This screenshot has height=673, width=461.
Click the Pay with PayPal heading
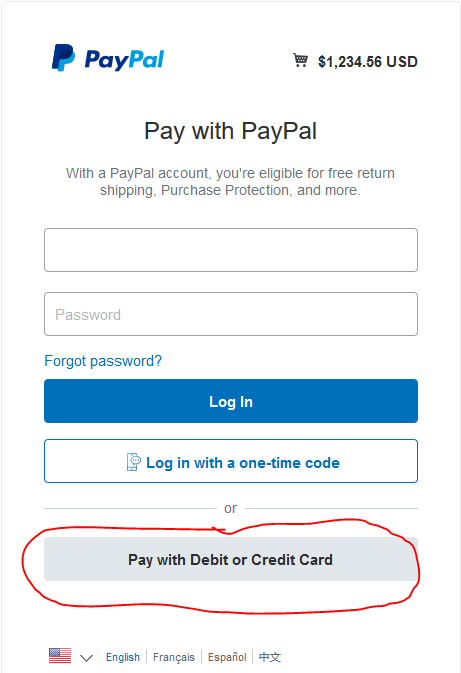tap(230, 131)
